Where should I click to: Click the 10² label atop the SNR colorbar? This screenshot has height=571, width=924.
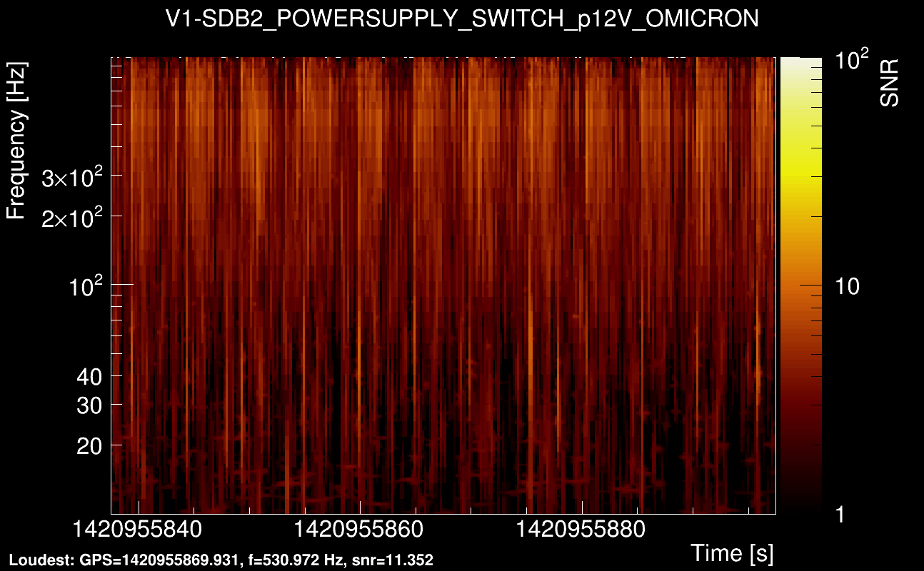[853, 60]
